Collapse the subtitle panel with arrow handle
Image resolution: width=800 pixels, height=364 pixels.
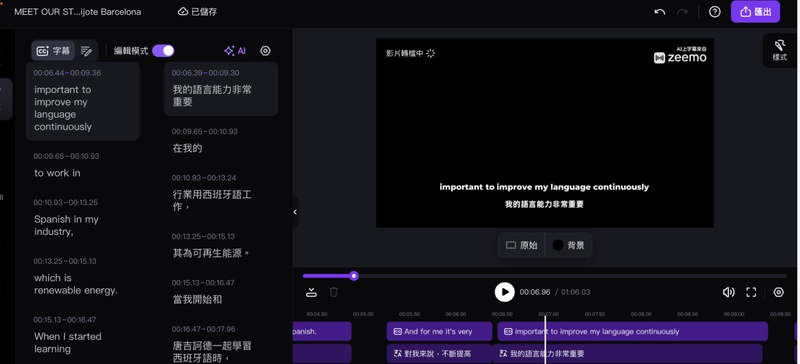coord(295,212)
